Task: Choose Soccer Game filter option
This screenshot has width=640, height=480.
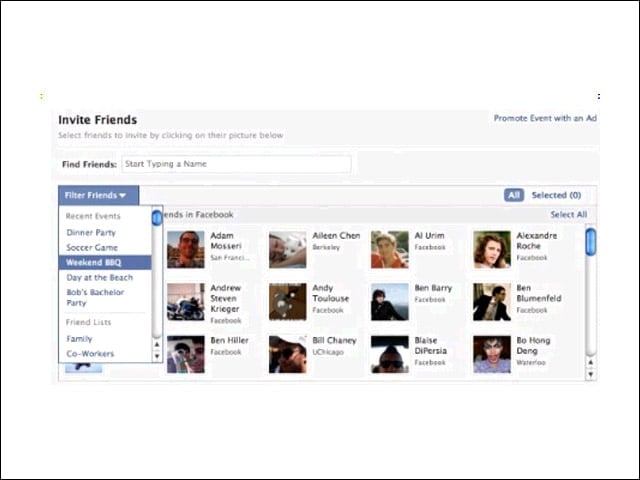Action: tap(92, 248)
